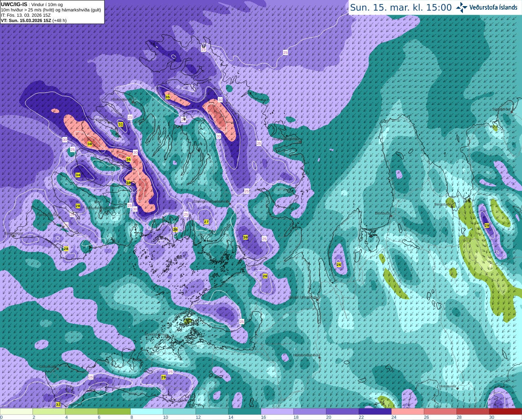Click the Bergstaðir station label
Image resolution: width=522 pixels, height=420 pixels.
click(444, 204)
